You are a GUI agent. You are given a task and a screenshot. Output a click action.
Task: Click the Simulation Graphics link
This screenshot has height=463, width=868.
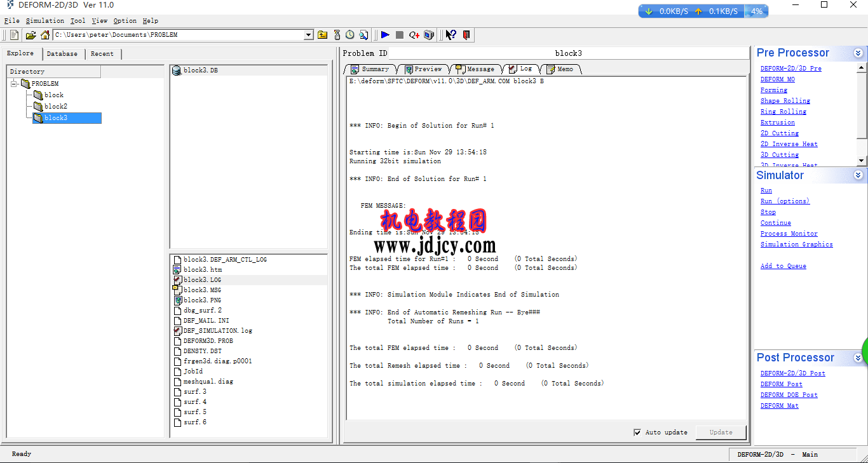[x=797, y=245]
